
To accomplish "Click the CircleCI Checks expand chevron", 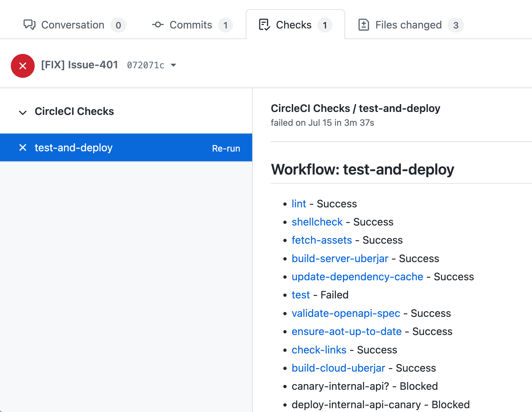I will point(22,112).
